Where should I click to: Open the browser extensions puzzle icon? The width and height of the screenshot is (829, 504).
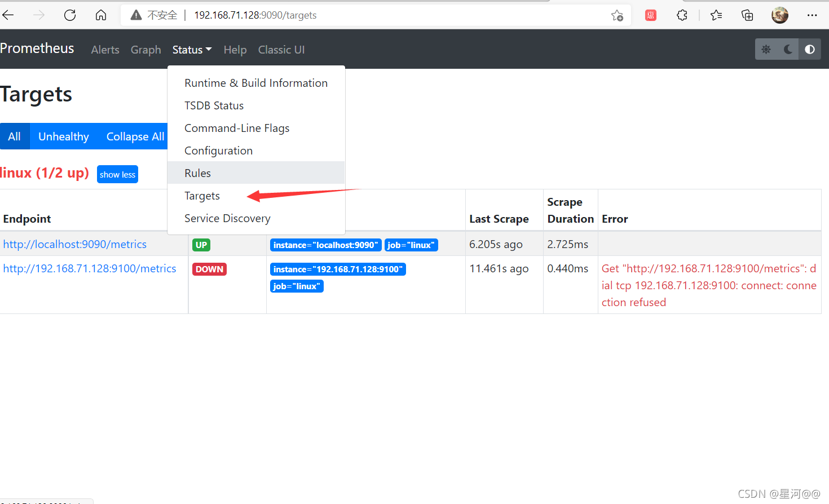point(682,15)
